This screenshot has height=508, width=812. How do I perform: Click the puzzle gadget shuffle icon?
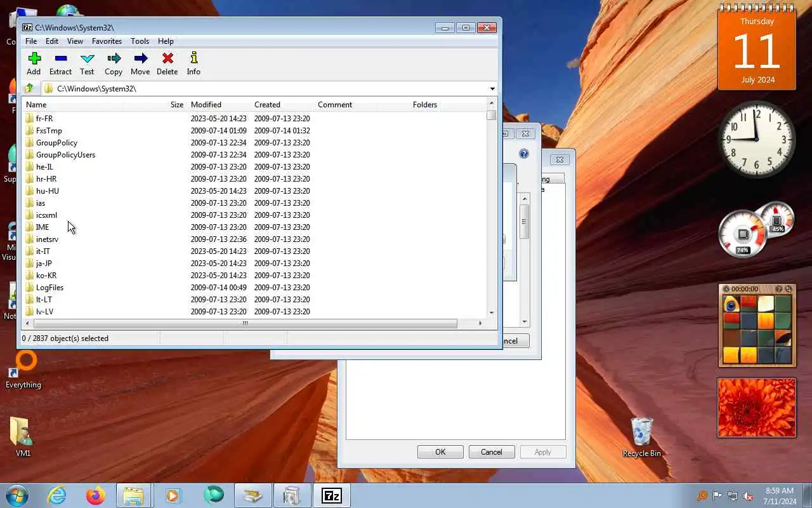coord(787,289)
